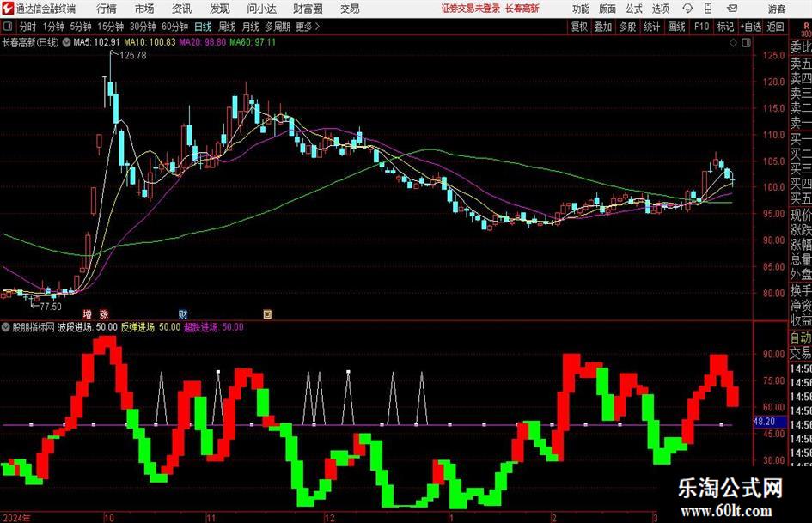
Task: Switch to the 周线 weekly tab
Action: click(x=227, y=27)
